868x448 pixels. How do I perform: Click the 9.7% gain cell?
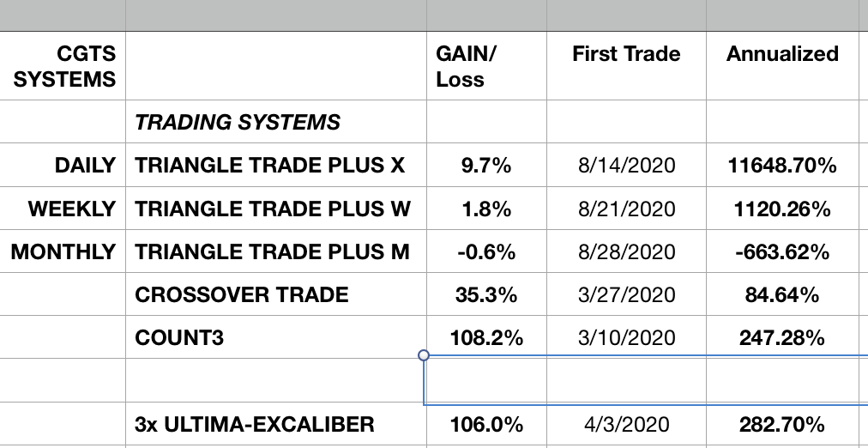pyautogui.click(x=485, y=166)
